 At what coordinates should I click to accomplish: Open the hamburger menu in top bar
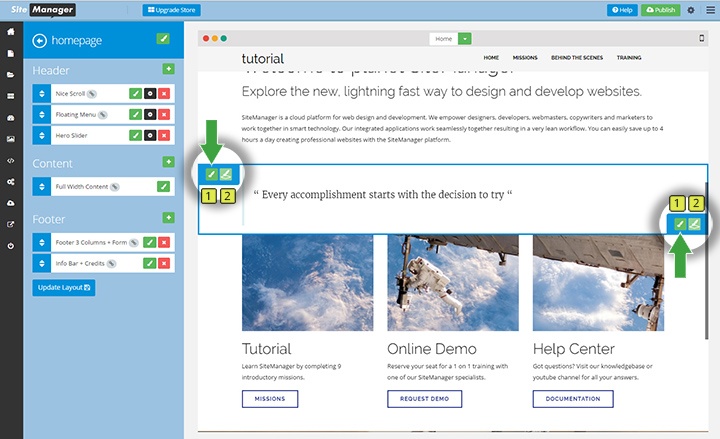tap(710, 10)
